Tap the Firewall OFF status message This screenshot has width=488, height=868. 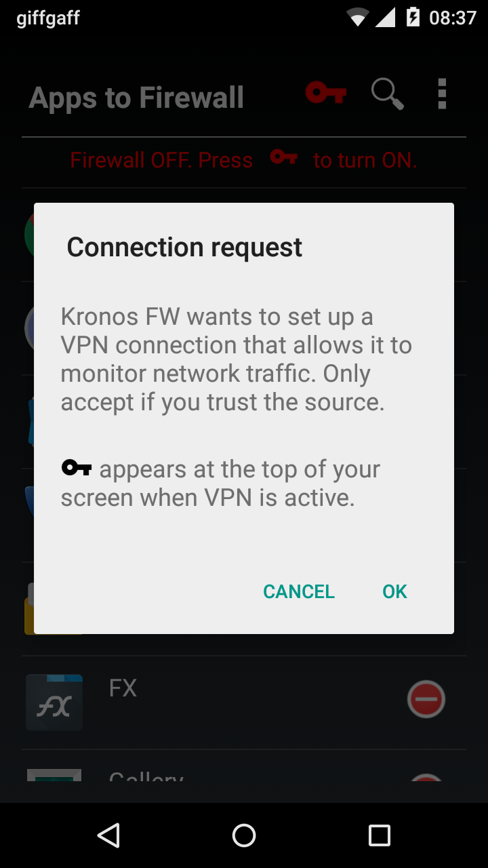pos(243,160)
